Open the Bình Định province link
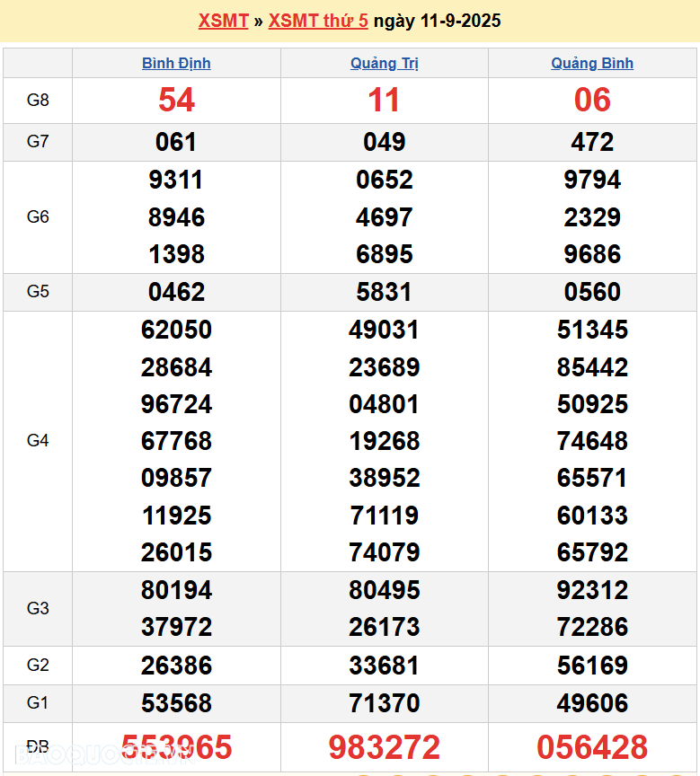This screenshot has height=776, width=700. [176, 63]
